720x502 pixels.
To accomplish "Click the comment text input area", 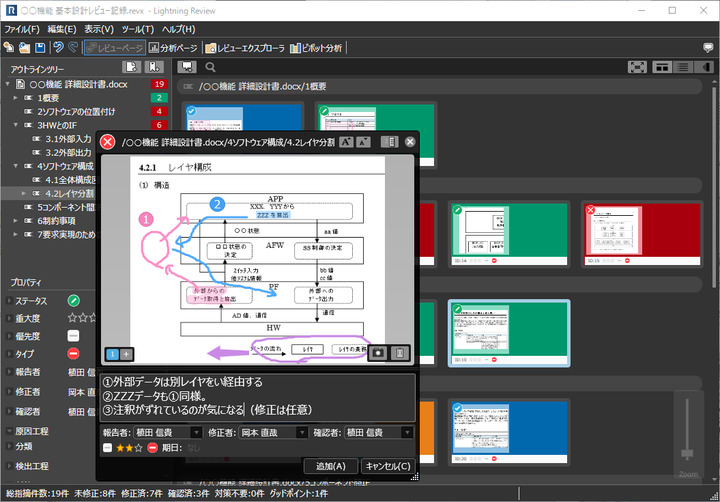I will pyautogui.click(x=258, y=396).
